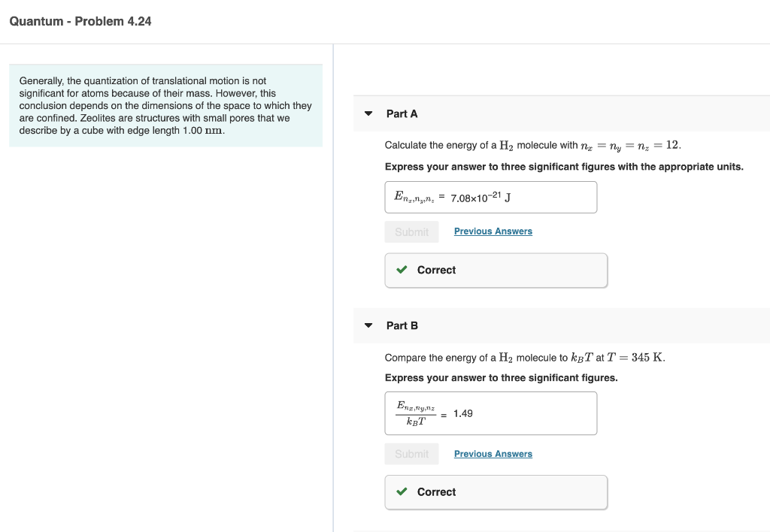Click the Submit button under Part B
This screenshot has width=770, height=532.
(x=411, y=453)
